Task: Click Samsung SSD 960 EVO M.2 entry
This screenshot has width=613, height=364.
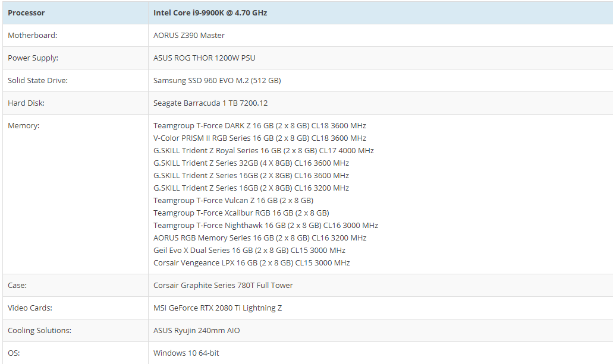Action: [x=217, y=80]
